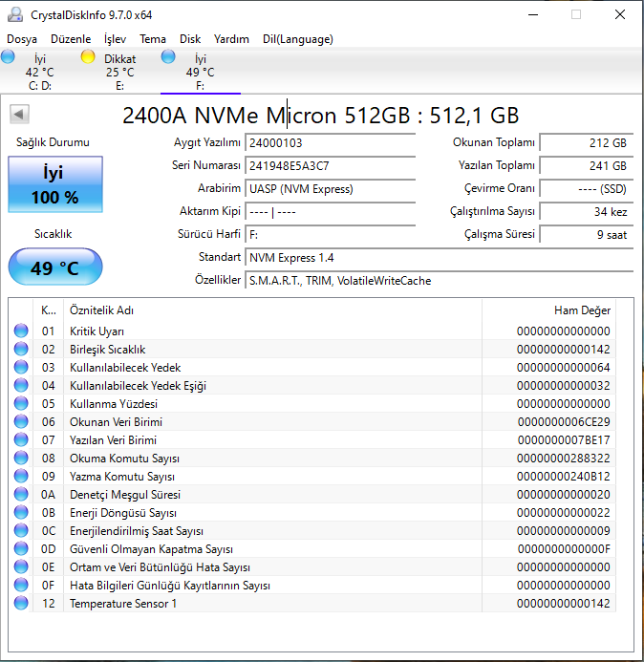Click the Çevirme Oranı value ---- (SSD)
644x662 pixels.
click(x=587, y=188)
